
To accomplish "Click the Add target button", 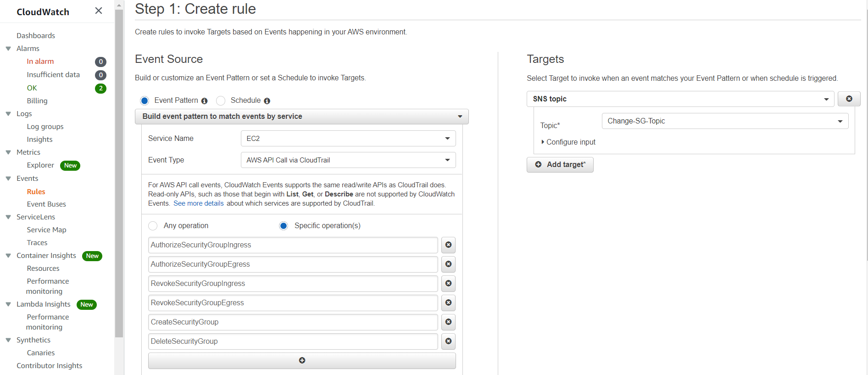I will (x=560, y=165).
